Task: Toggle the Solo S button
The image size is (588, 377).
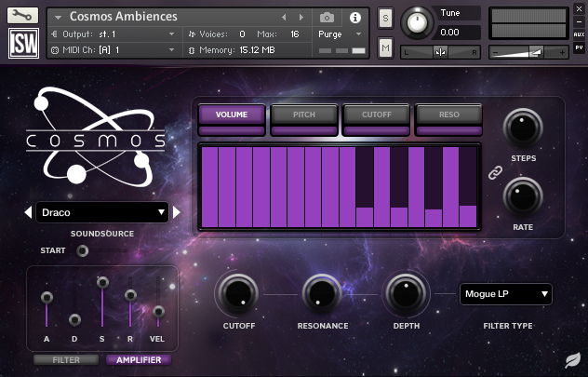Action: point(385,20)
